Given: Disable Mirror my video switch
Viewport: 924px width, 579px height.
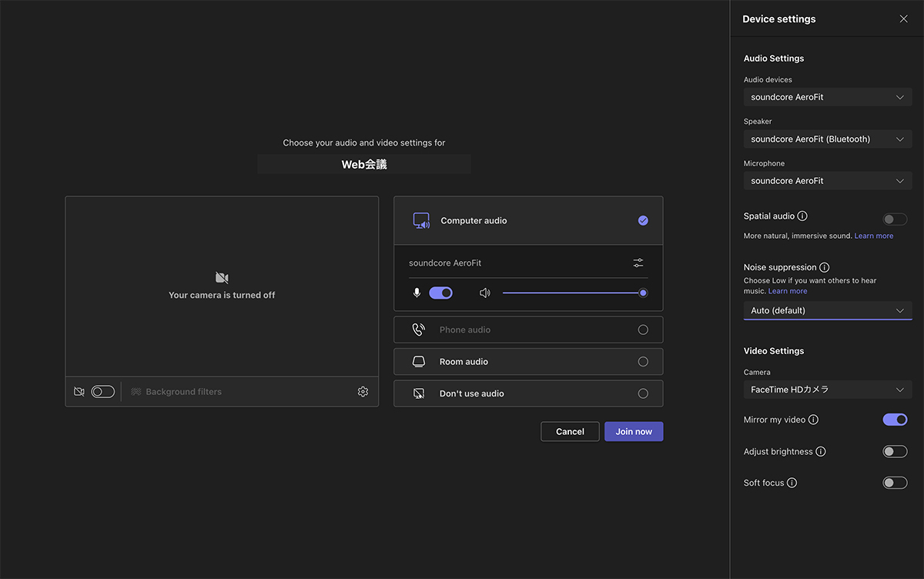Looking at the screenshot, I should click(895, 420).
